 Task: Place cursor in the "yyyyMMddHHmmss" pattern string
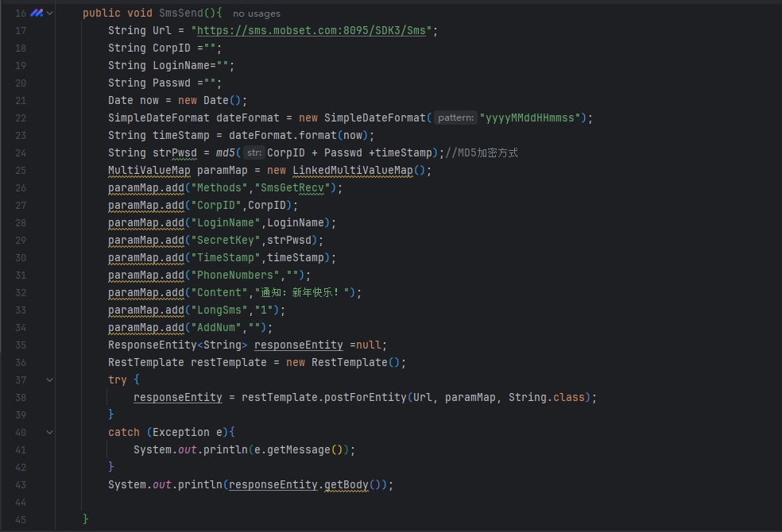coord(531,118)
